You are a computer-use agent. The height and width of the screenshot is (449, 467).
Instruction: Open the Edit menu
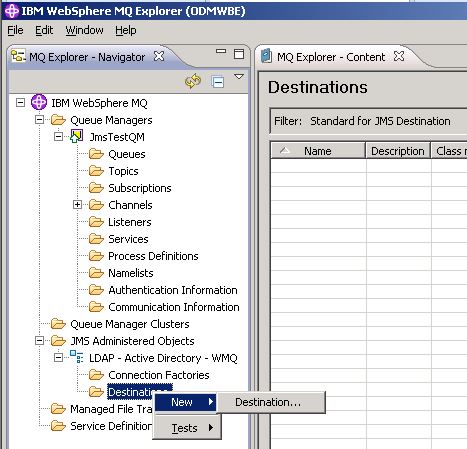click(44, 30)
